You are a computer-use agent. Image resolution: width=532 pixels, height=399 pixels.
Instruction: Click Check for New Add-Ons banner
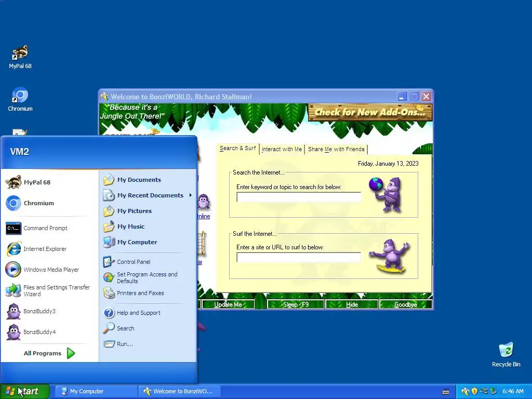(370, 112)
